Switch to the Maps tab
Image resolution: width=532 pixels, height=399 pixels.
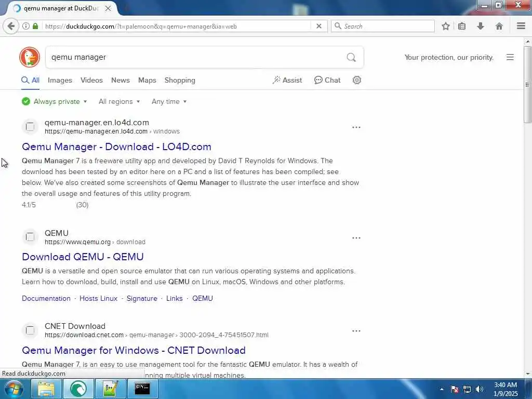click(147, 80)
